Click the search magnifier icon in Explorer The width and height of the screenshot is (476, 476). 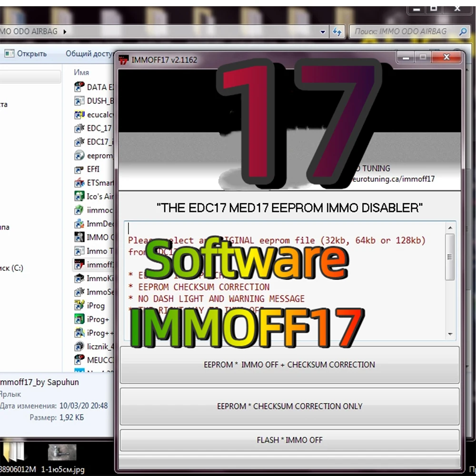(x=463, y=31)
